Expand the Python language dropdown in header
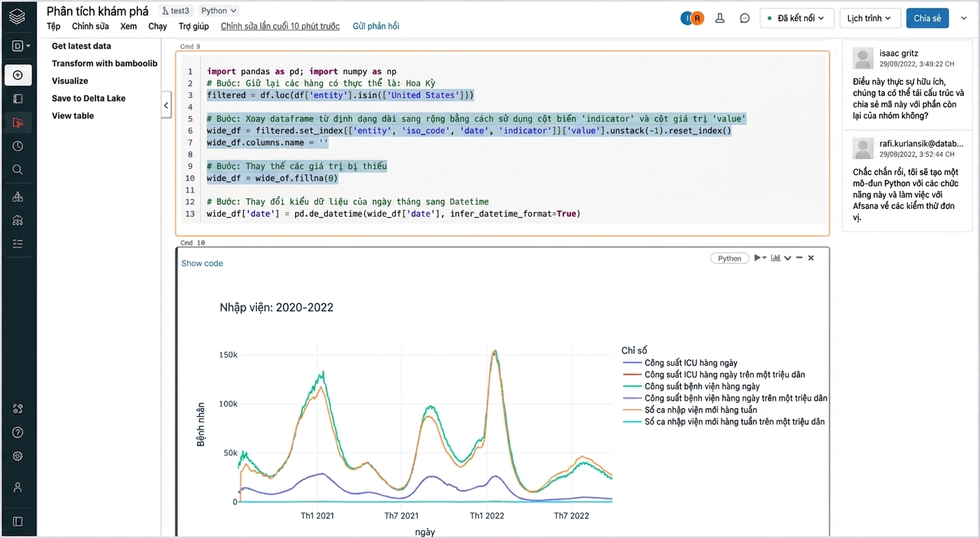 219,11
